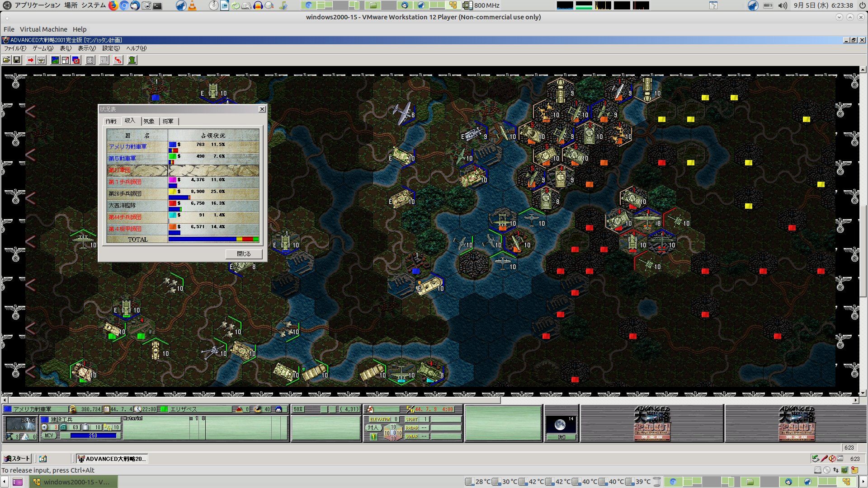This screenshot has width=868, height=488.
Task: Click the 占領状況 column header
Action: click(x=213, y=135)
